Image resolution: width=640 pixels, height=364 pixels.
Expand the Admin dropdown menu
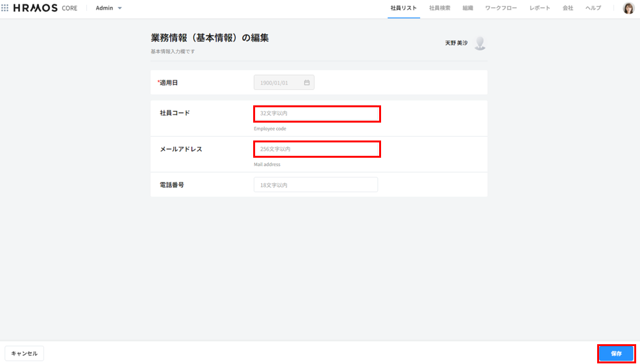point(109,8)
